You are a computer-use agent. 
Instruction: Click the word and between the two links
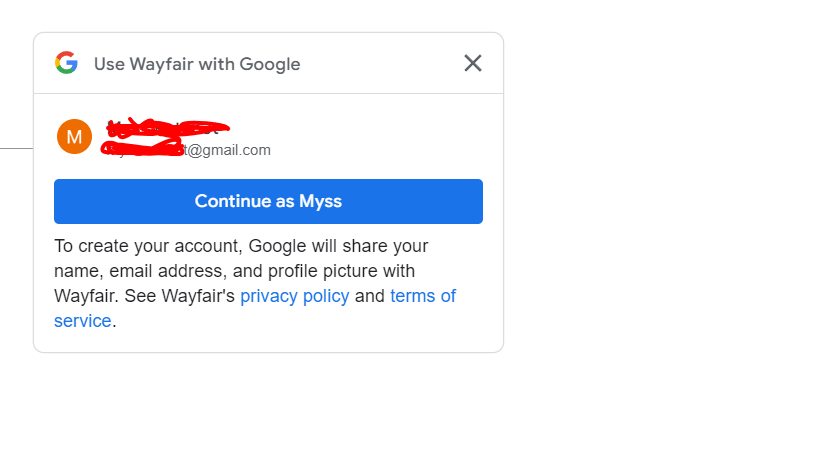tap(369, 296)
